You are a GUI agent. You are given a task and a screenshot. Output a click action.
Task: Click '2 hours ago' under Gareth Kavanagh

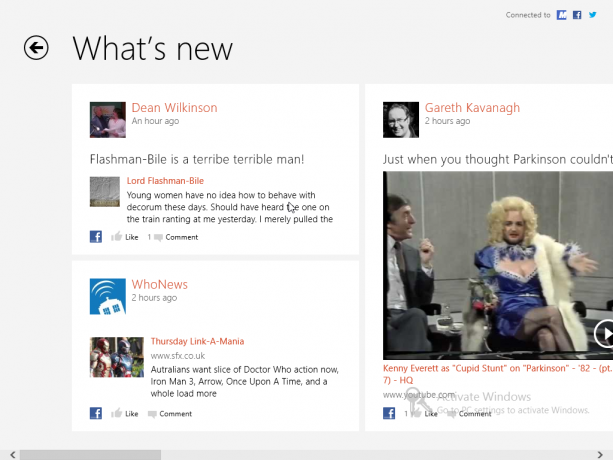[x=448, y=121]
